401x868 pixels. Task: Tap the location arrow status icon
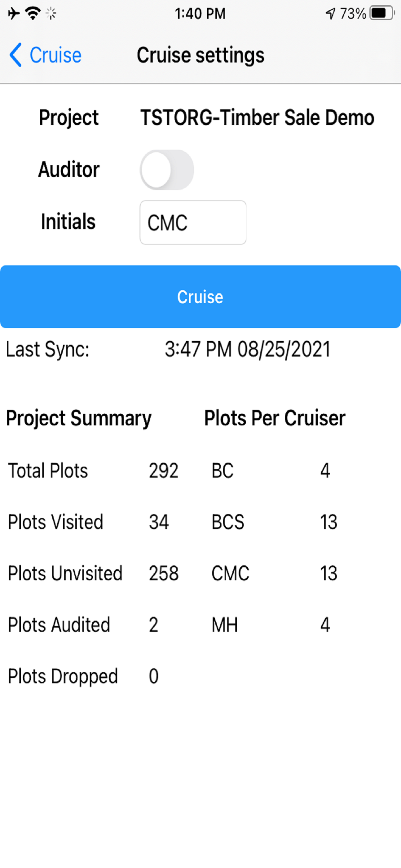coord(331,14)
